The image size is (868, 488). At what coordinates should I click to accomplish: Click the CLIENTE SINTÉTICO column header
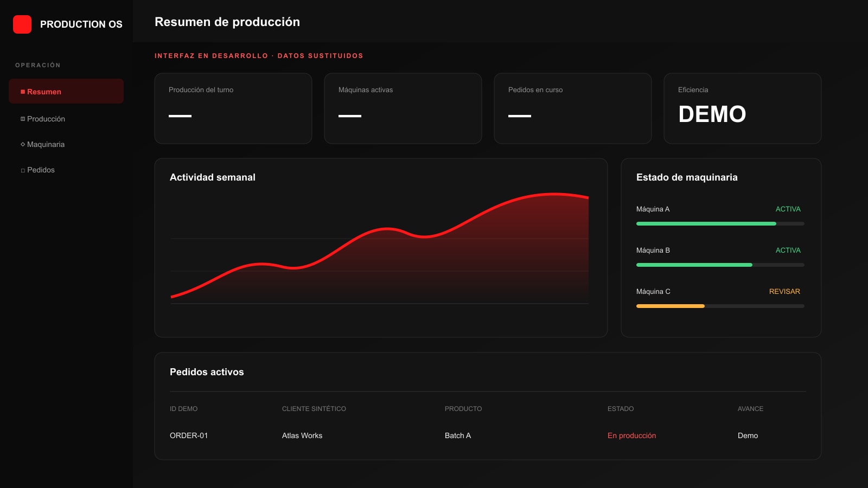[314, 409]
